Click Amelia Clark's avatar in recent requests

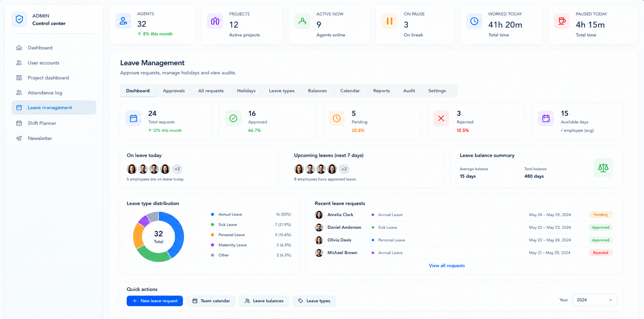click(319, 215)
